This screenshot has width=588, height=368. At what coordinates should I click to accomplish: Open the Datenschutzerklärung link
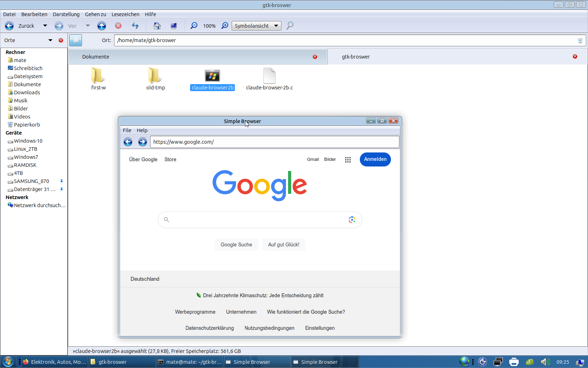210,328
